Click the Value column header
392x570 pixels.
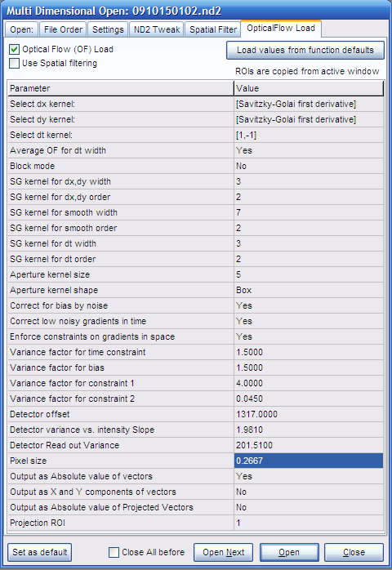[x=309, y=88]
